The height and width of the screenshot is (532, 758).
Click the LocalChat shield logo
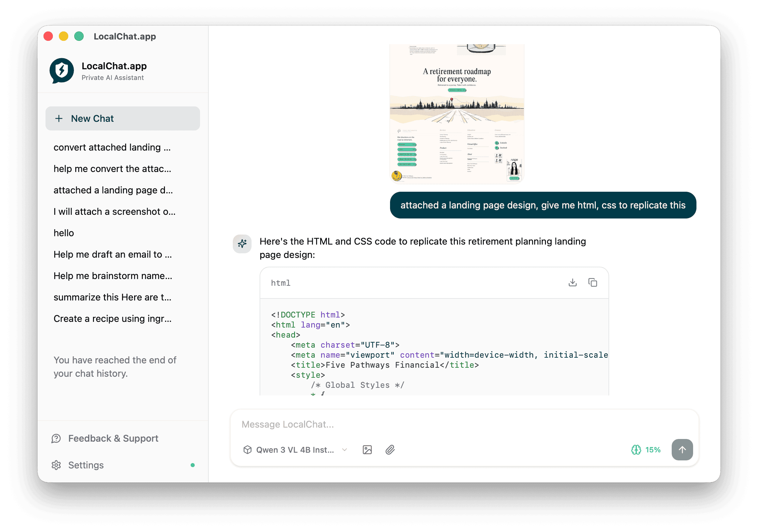[x=62, y=71]
